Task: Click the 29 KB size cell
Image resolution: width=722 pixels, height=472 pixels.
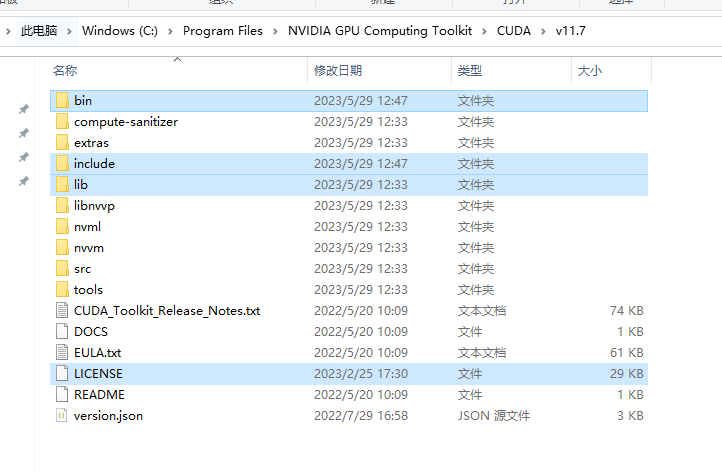Action: 627,373
